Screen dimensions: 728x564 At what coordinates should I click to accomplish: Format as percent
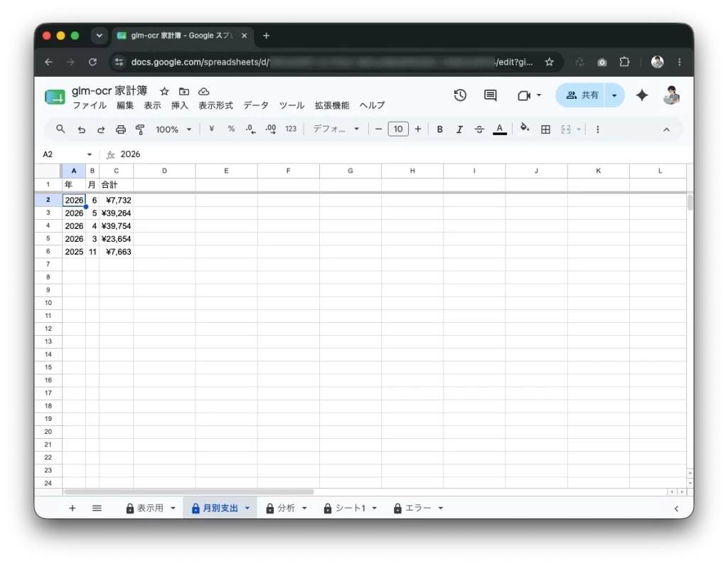[x=231, y=129]
